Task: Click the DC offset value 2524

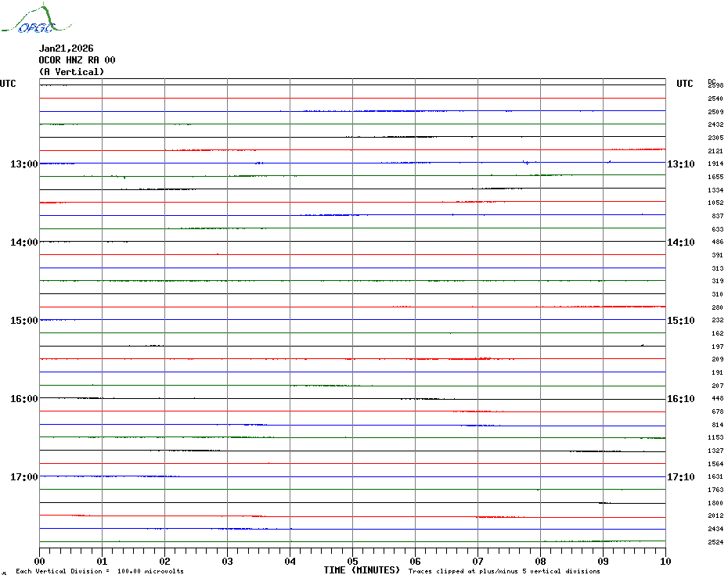Action: (x=715, y=542)
